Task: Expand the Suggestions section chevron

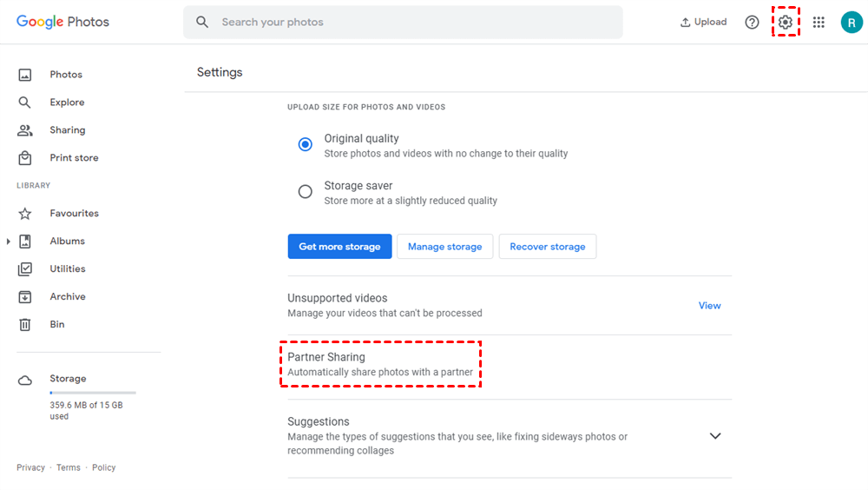Action: click(715, 436)
